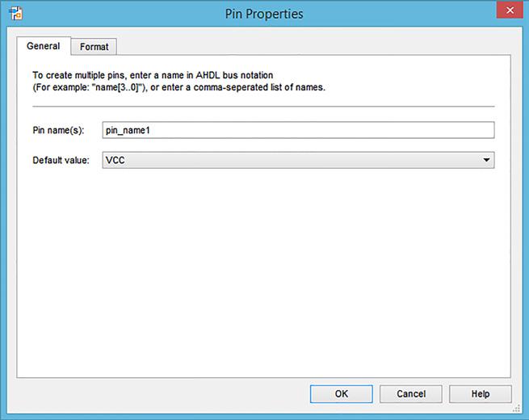The image size is (529, 420).
Task: Click the 'Default value:' label
Action: coord(61,160)
